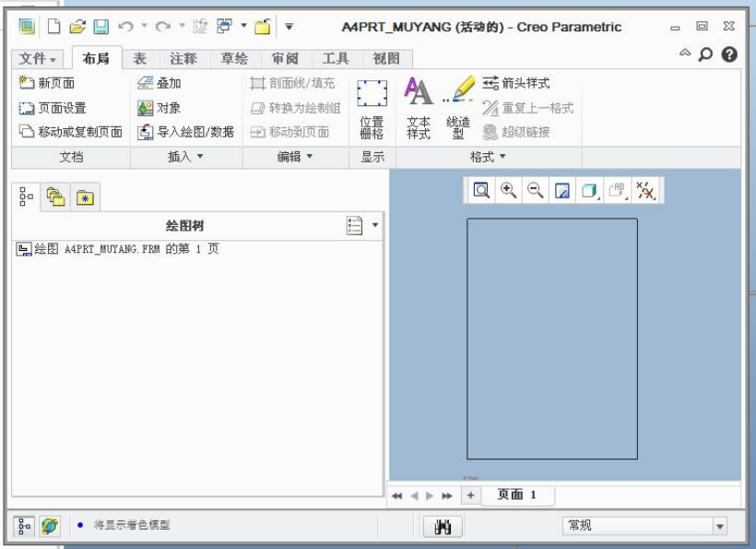
Task: Click 箭头样式 arrow style
Action: pyautogui.click(x=516, y=83)
